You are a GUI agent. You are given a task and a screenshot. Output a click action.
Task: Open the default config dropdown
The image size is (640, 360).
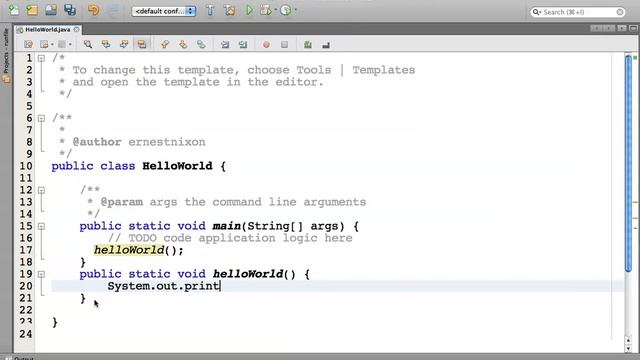[x=164, y=11]
